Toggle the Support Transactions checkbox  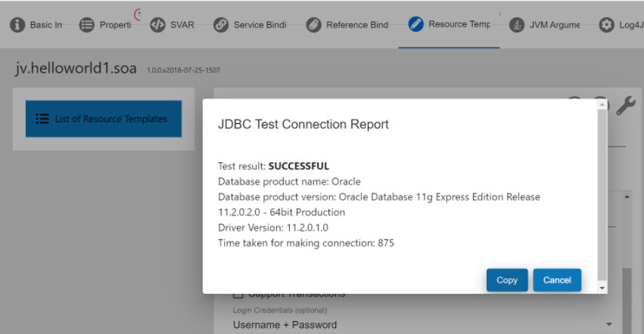pyautogui.click(x=238, y=294)
